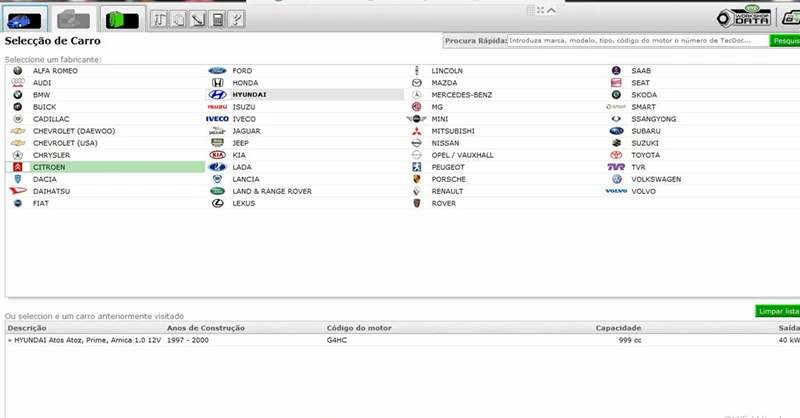Choose LEXUS manufacturer
The image size is (800, 418).
tap(244, 203)
